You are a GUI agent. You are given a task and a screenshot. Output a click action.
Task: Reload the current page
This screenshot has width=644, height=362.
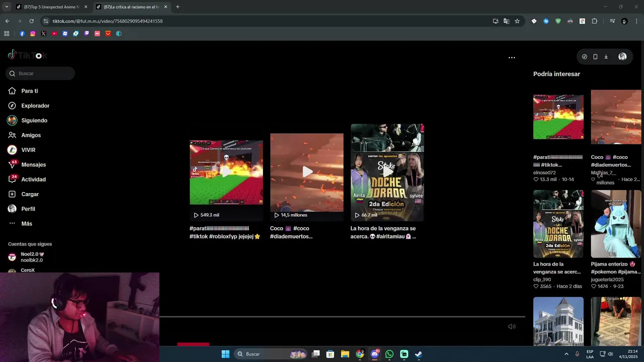pos(31,21)
